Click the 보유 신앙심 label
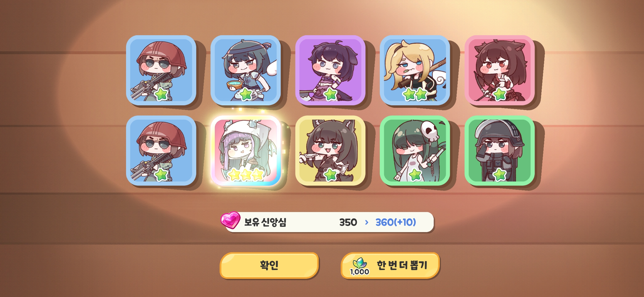This screenshot has width=644, height=297. (x=265, y=222)
